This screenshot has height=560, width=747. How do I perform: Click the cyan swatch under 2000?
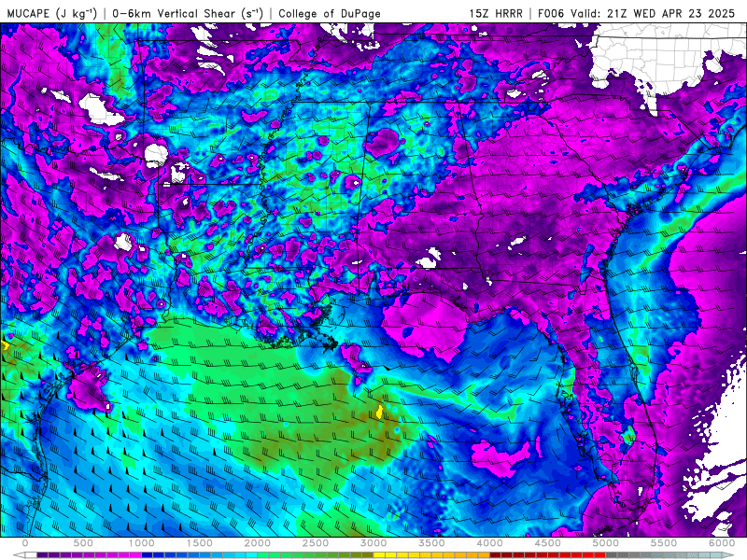pos(251,554)
